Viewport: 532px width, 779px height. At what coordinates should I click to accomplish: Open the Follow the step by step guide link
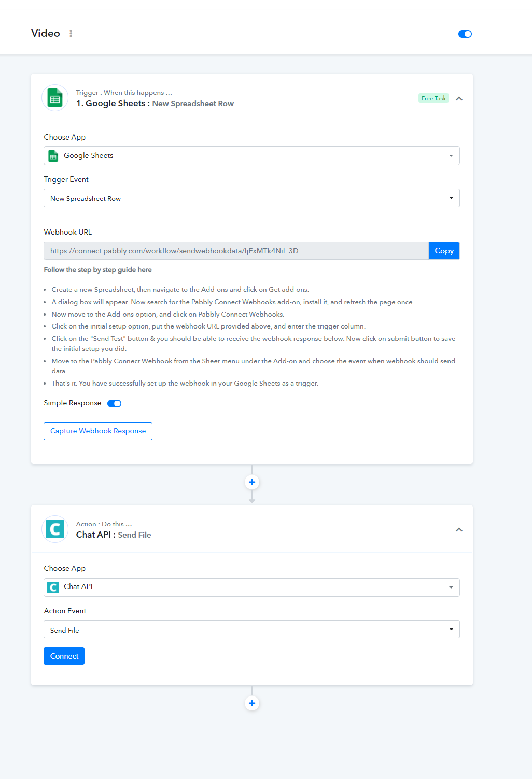[x=97, y=270]
